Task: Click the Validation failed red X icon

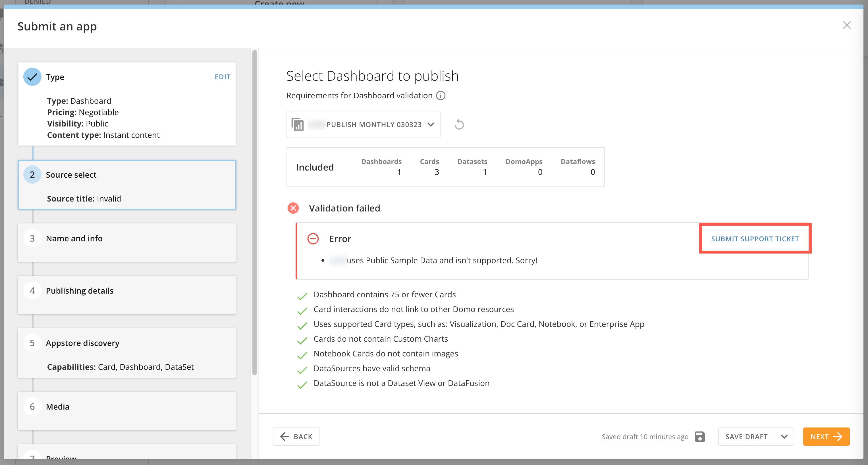Action: coord(293,208)
